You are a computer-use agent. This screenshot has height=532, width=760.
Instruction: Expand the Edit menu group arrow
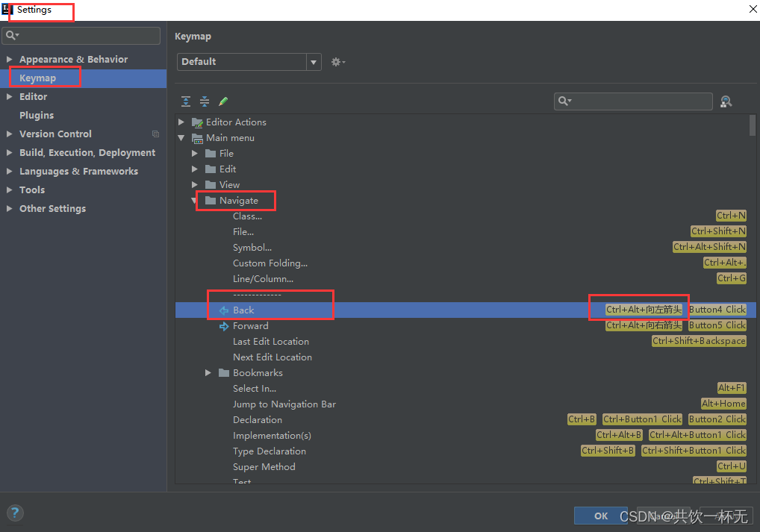[x=194, y=169]
